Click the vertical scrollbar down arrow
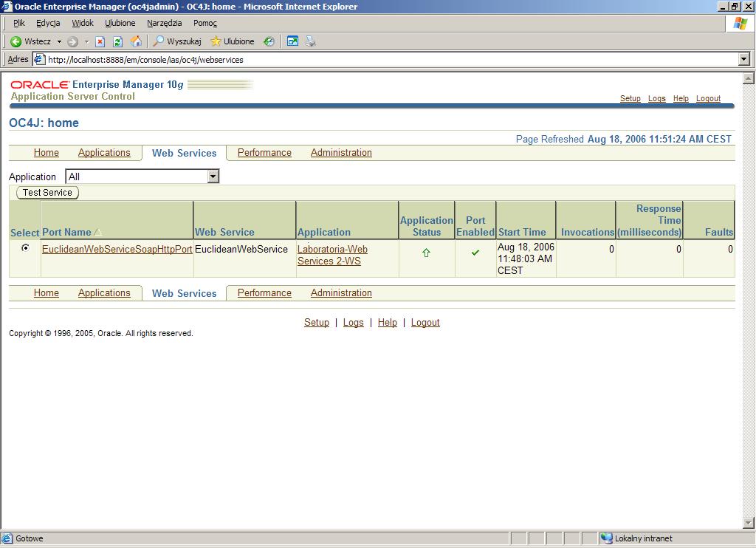This screenshot has height=548, width=756. (749, 522)
